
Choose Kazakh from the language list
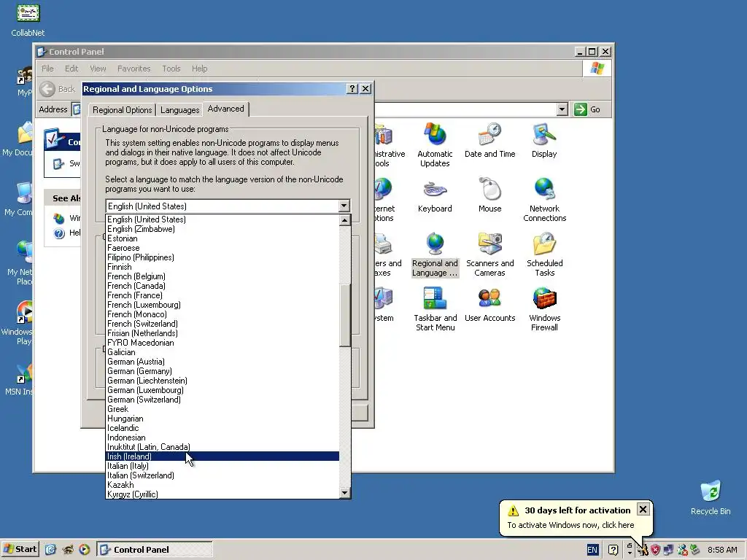point(222,485)
